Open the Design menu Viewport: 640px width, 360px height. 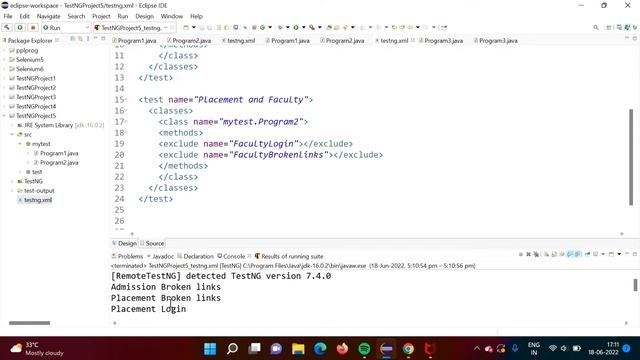(x=144, y=16)
